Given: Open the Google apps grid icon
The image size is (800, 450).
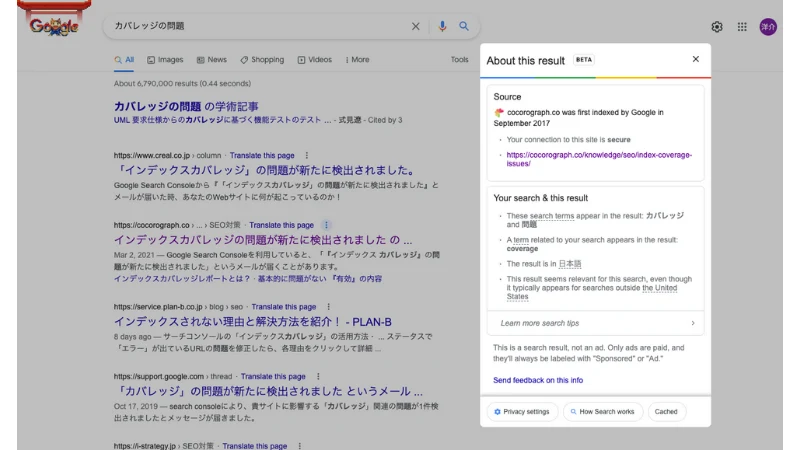Looking at the screenshot, I should [742, 27].
